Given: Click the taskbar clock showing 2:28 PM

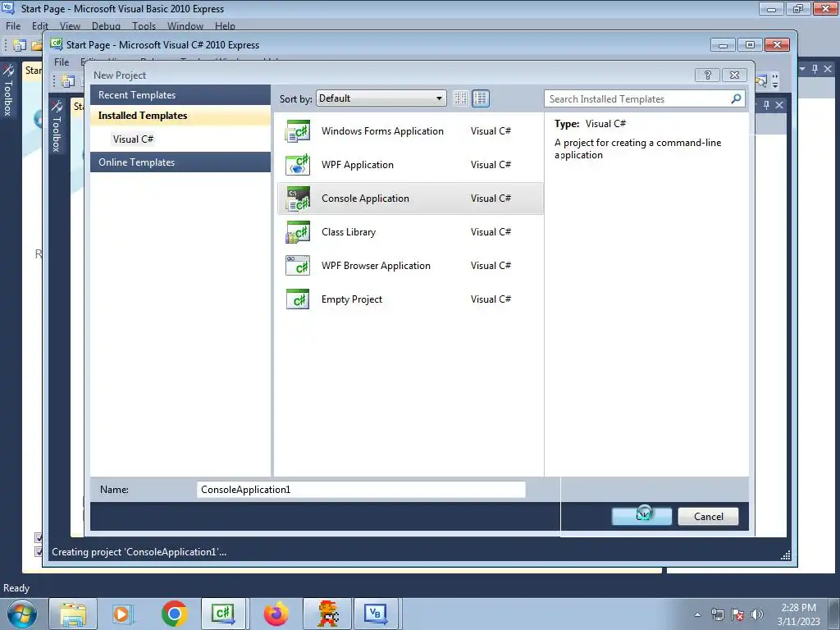Looking at the screenshot, I should pyautogui.click(x=798, y=614).
